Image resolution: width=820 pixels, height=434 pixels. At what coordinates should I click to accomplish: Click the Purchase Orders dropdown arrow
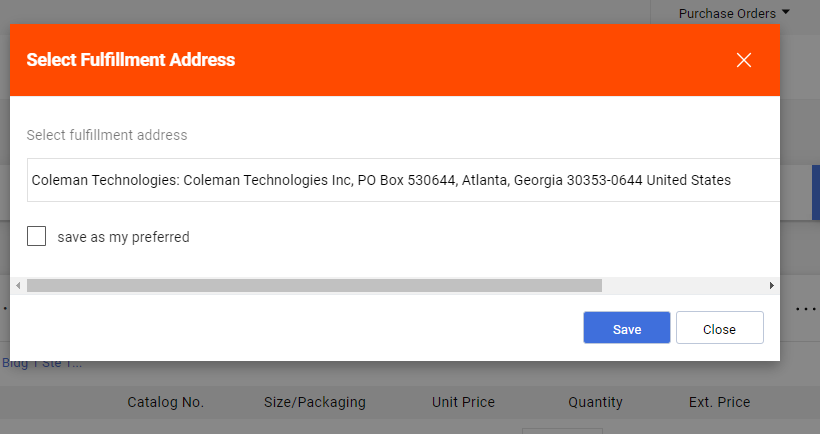(785, 12)
